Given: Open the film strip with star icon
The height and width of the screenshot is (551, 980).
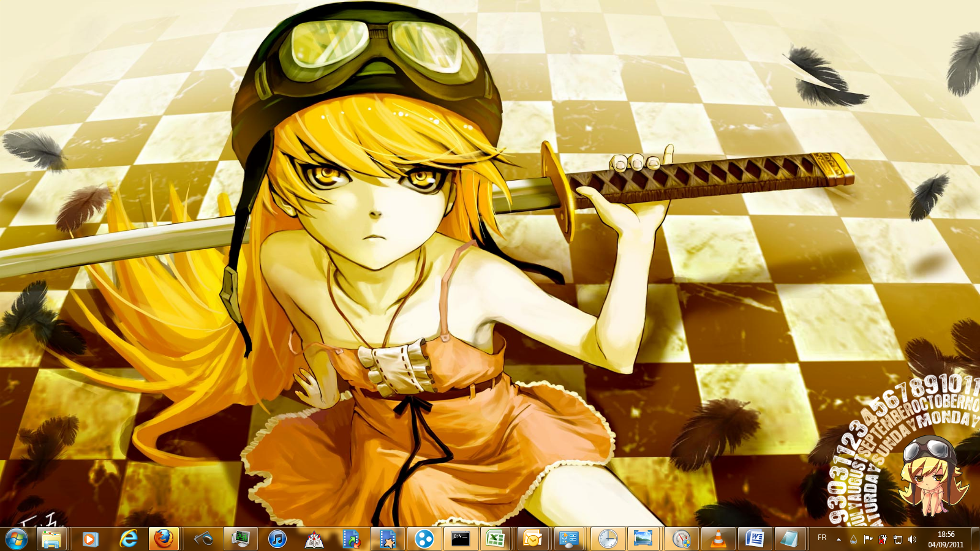Looking at the screenshot, I should click(388, 539).
